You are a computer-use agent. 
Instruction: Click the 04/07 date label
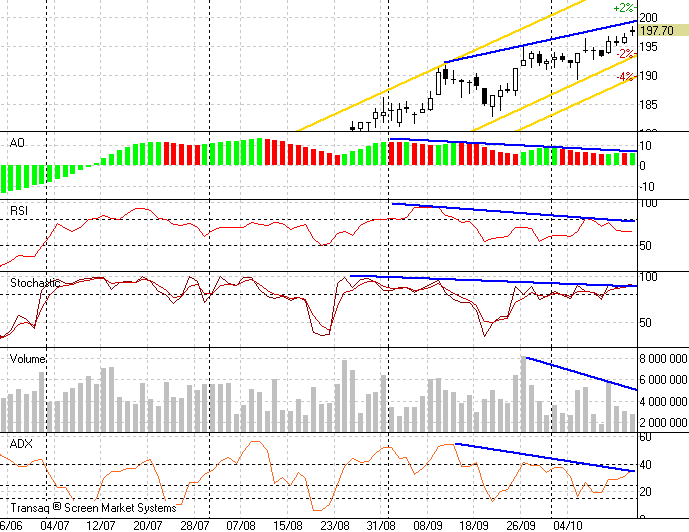[54, 525]
